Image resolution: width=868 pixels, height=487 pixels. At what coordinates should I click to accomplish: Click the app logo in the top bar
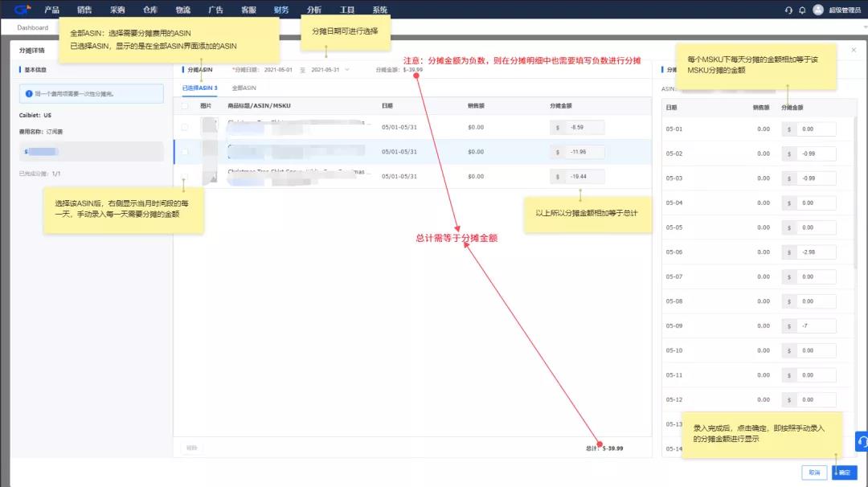pos(23,10)
